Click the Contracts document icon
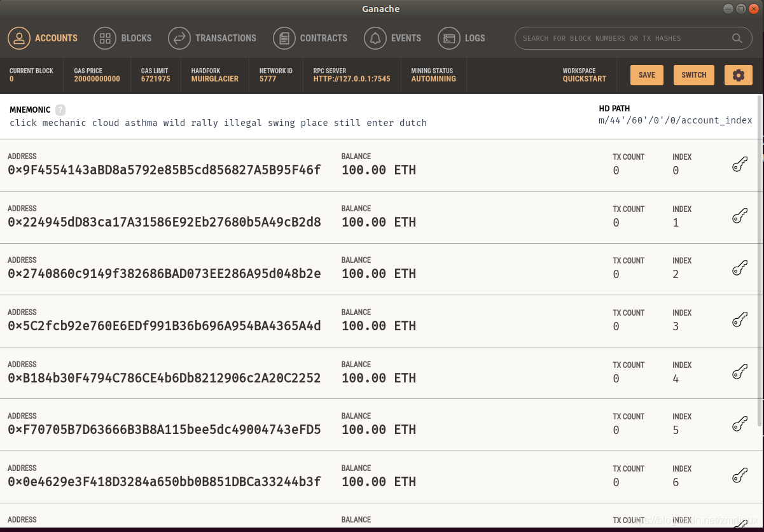764x532 pixels. (284, 38)
